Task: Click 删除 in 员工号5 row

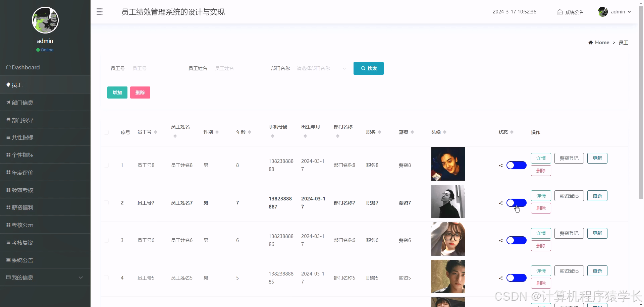Action: (x=541, y=283)
